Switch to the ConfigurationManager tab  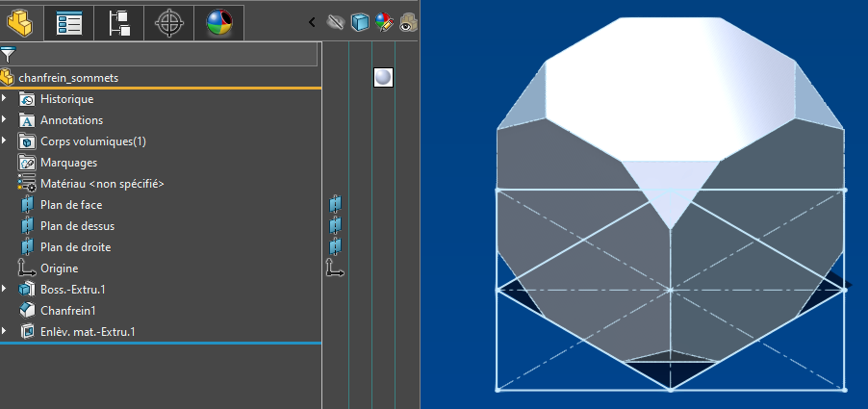coord(119,23)
